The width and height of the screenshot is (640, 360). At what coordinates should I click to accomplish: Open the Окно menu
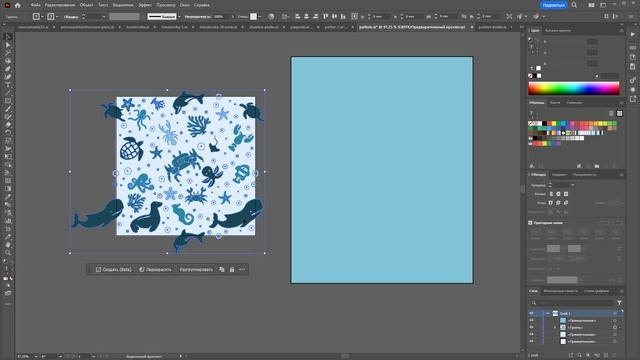pyautogui.click(x=184, y=5)
